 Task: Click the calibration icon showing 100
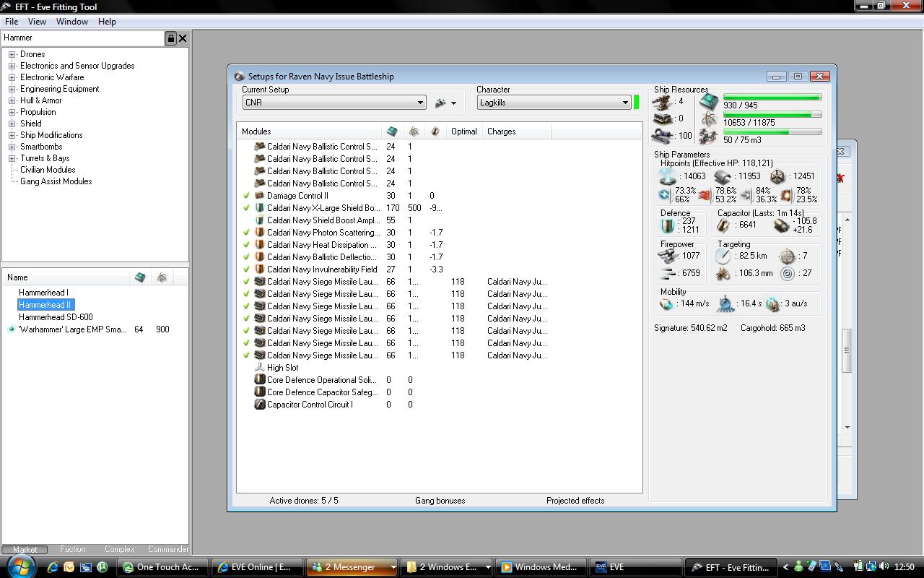point(663,135)
